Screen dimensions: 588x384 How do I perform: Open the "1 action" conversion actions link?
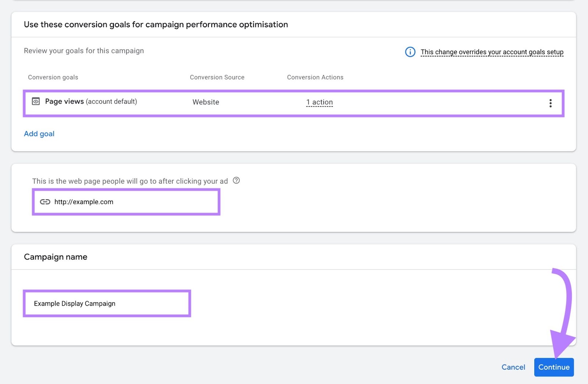pyautogui.click(x=319, y=102)
